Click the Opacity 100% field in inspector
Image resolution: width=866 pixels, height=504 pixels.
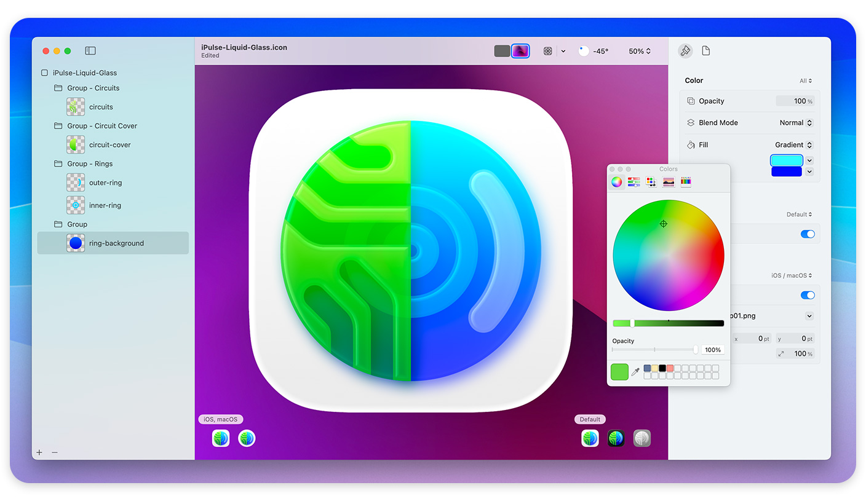[x=794, y=101]
